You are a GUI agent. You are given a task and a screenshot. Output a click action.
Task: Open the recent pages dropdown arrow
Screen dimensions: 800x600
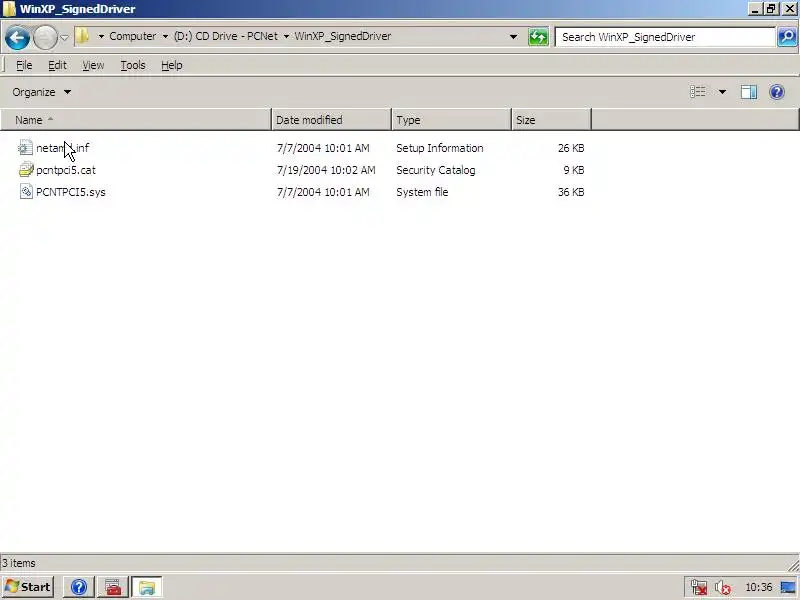point(64,37)
